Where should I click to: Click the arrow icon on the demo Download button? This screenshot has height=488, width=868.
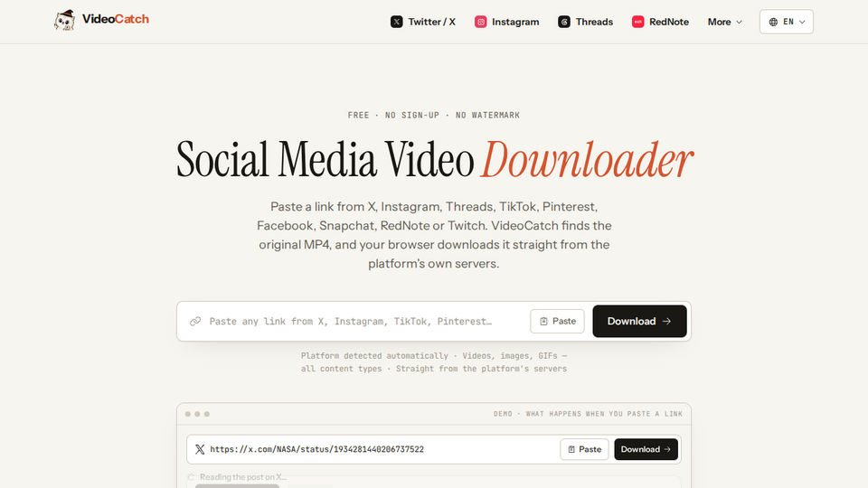667,449
